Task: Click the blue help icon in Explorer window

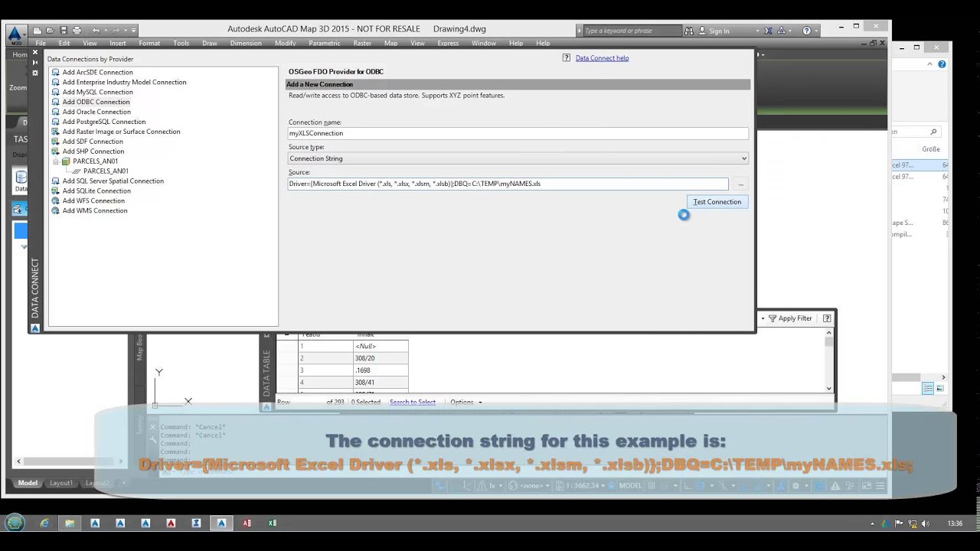Action: [942, 64]
